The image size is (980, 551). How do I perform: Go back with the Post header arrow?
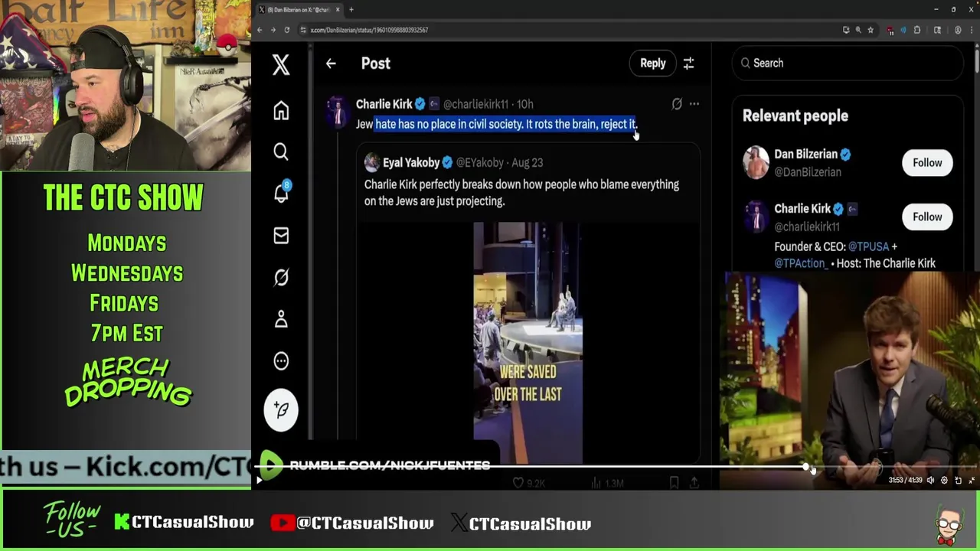point(331,64)
